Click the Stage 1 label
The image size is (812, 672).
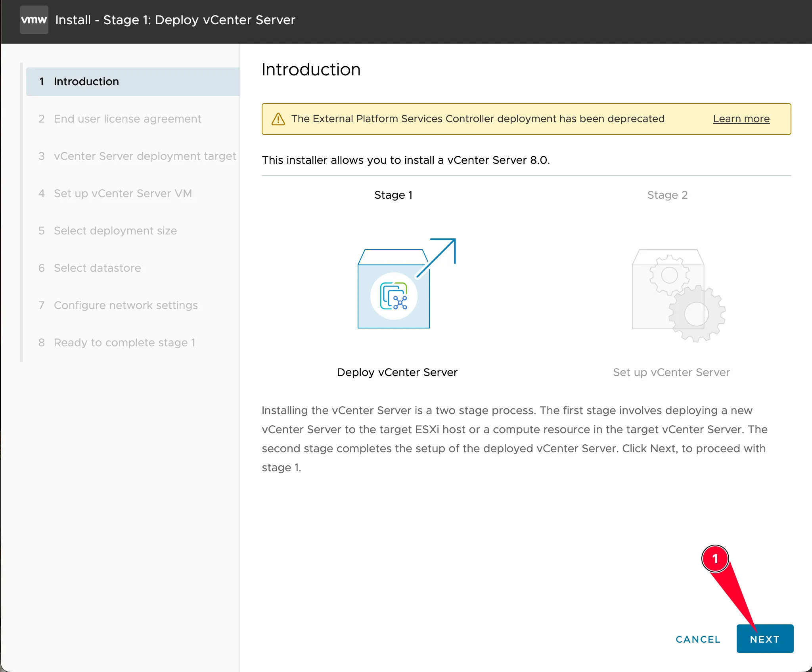coord(393,195)
